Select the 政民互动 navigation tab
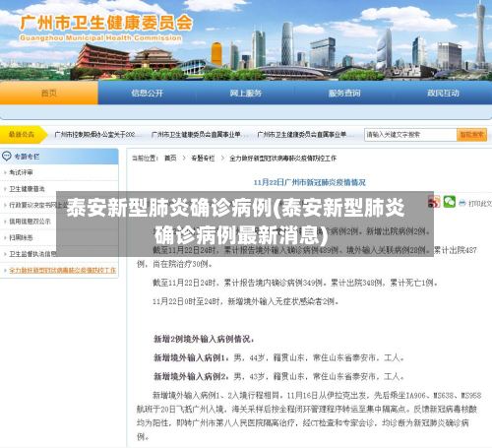The image size is (492, 448). (443, 93)
